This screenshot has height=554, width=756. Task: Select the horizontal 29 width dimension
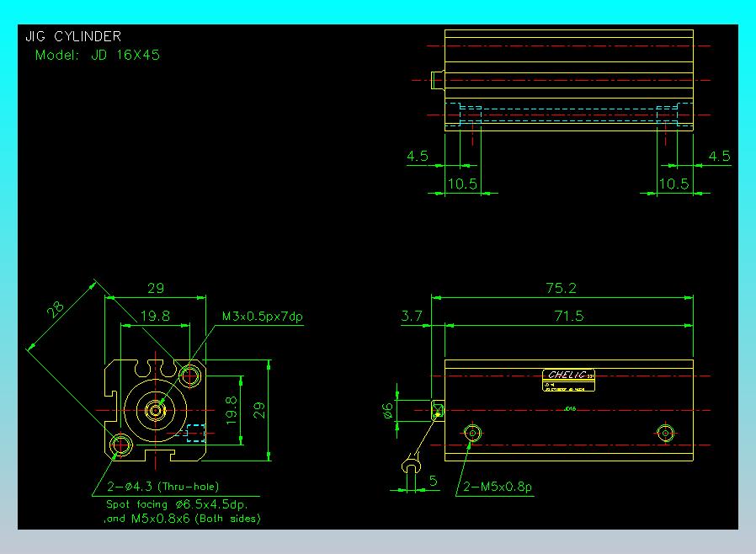[x=155, y=288]
